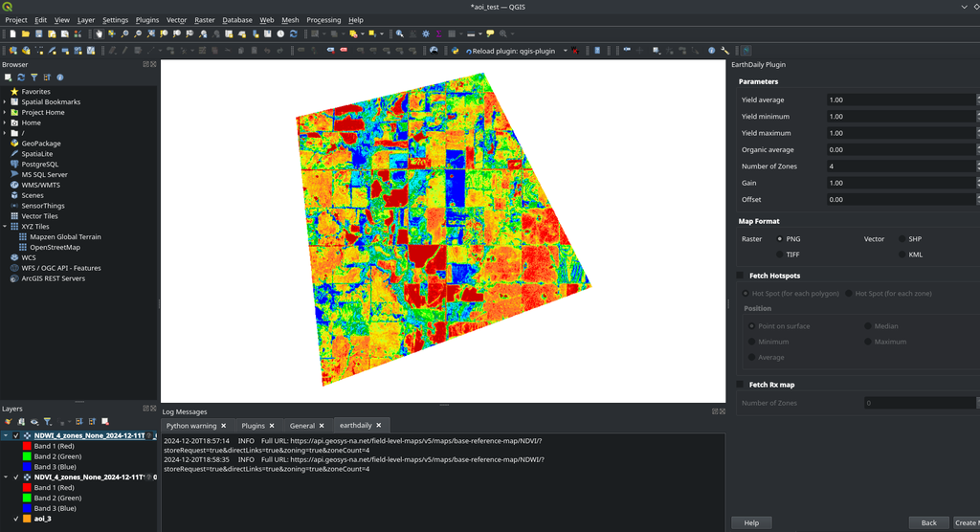This screenshot has width=980, height=532.
Task: Select the Identify Features tool
Action: coord(399,33)
